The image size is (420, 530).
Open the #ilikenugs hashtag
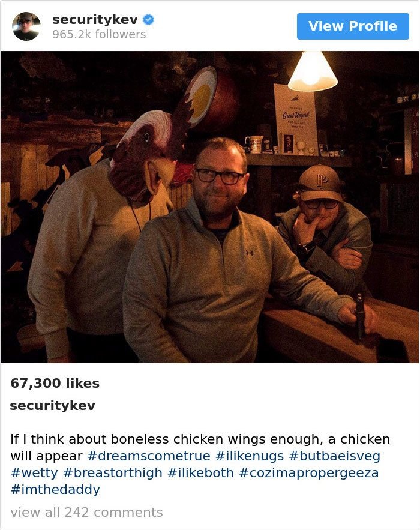(250, 456)
